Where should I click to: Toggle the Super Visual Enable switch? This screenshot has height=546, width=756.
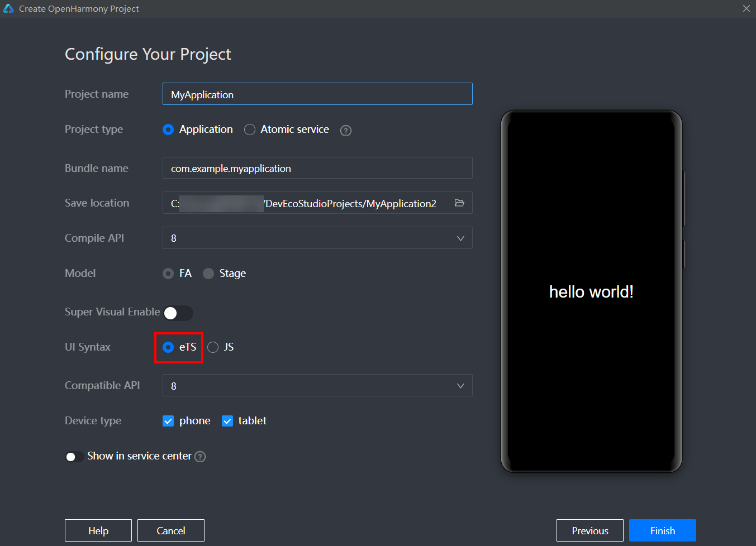[178, 313]
